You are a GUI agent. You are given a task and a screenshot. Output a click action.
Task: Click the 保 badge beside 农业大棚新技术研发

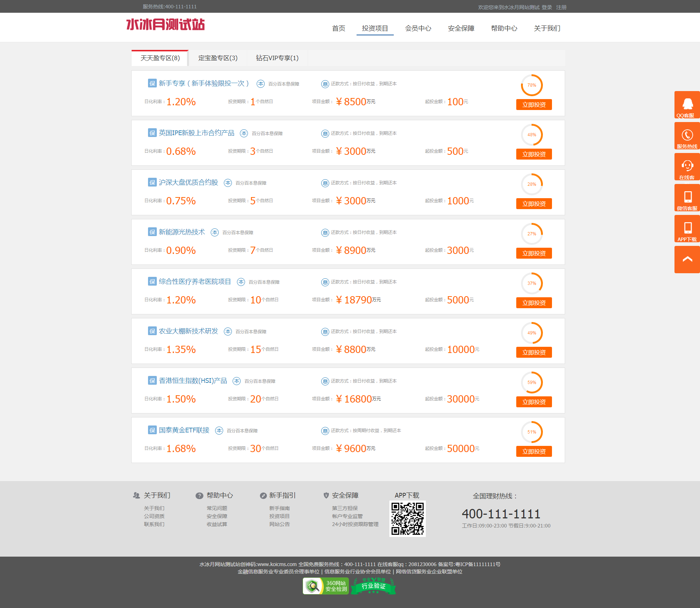tap(152, 331)
